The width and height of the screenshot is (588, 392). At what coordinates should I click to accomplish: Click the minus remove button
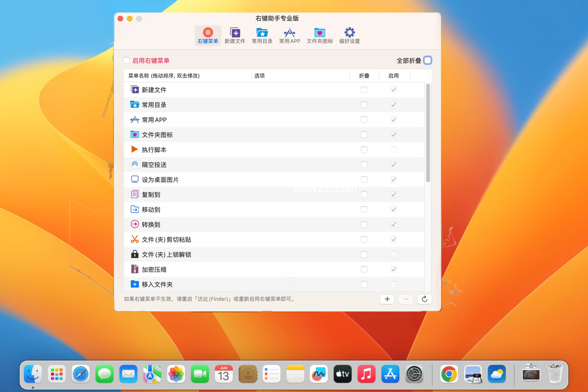click(x=406, y=299)
